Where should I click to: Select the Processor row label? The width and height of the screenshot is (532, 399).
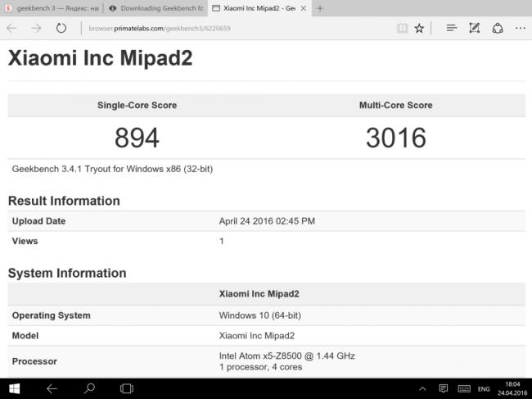pos(34,361)
